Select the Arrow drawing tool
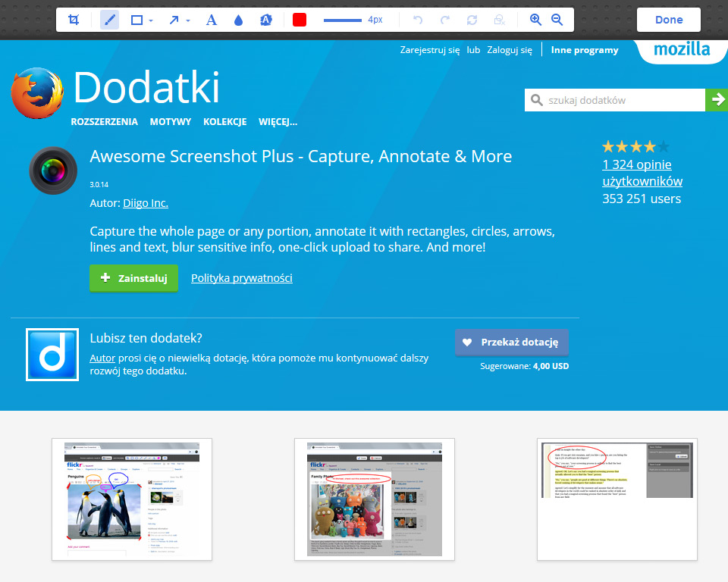 174,20
